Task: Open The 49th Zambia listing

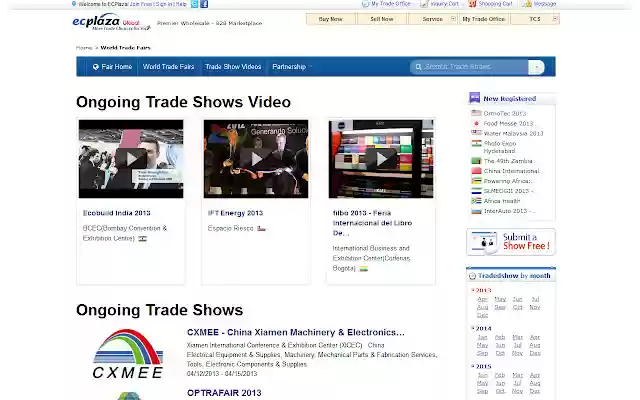Action: [x=508, y=161]
